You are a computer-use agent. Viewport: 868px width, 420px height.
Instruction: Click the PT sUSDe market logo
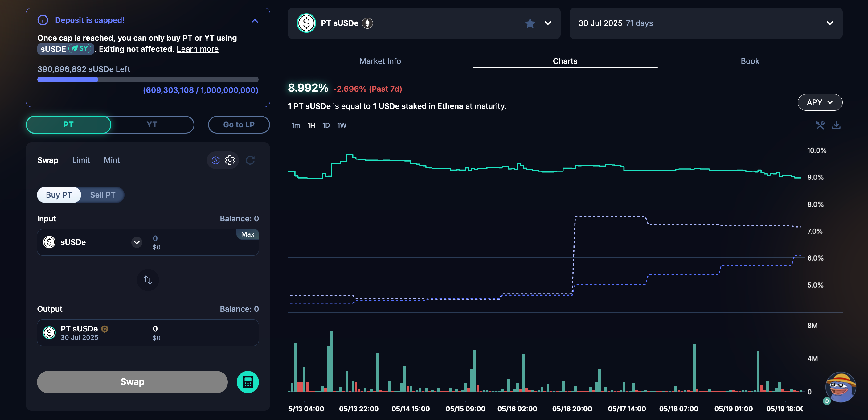click(306, 23)
